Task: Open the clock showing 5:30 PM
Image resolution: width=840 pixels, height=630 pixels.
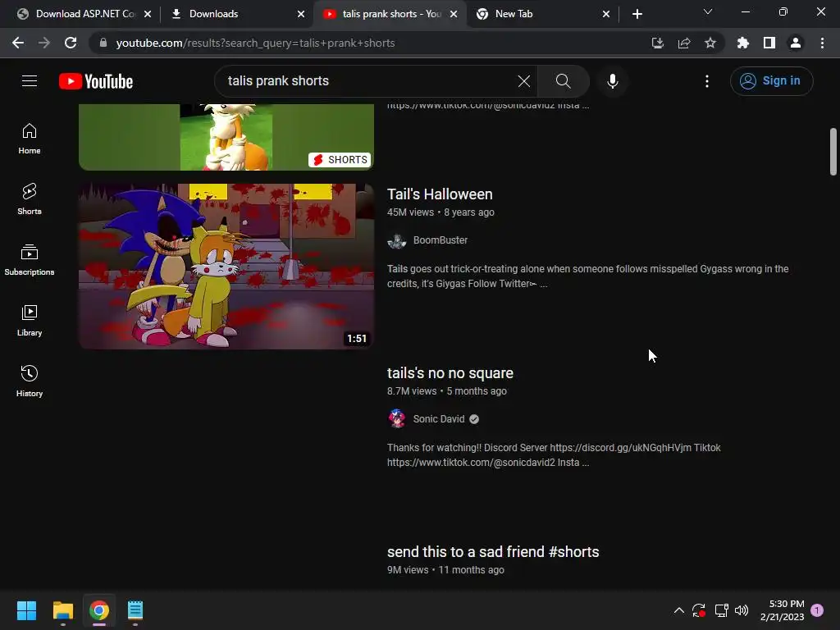Action: 782,610
